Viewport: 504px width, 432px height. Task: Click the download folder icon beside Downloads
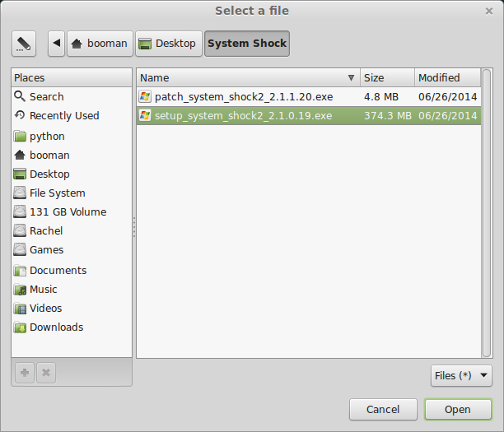click(x=20, y=327)
